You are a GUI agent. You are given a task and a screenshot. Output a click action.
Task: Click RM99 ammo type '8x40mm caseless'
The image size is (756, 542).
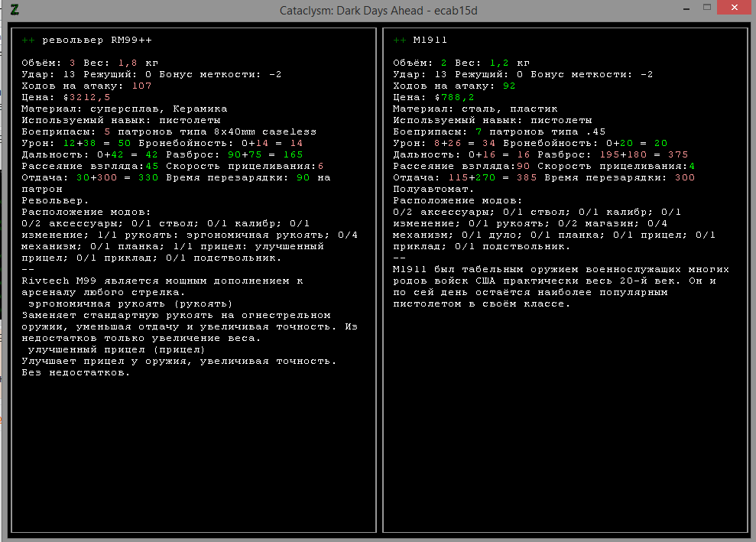click(x=266, y=131)
